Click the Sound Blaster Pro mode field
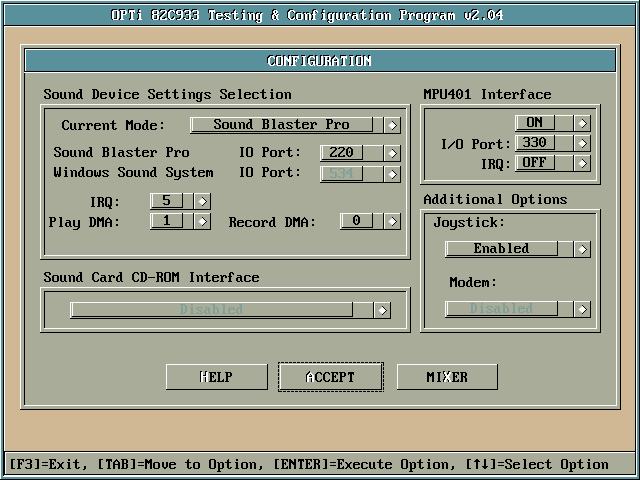The height and width of the screenshot is (480, 640). (x=282, y=125)
